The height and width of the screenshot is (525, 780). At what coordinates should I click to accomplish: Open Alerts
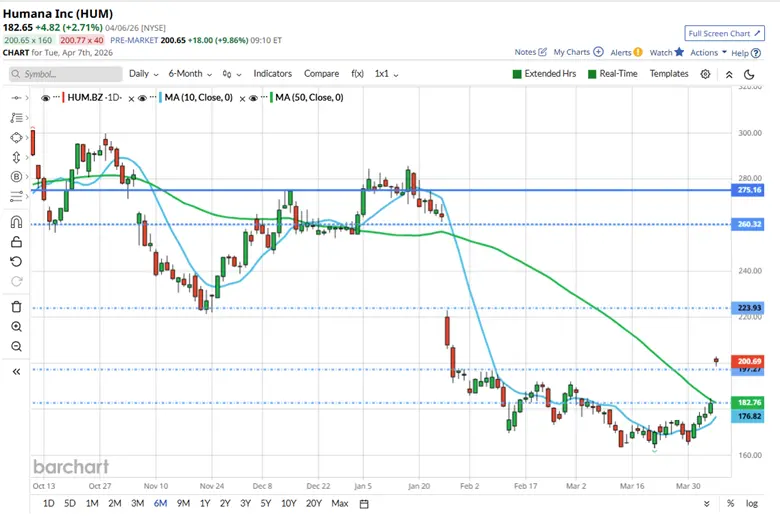(626, 52)
